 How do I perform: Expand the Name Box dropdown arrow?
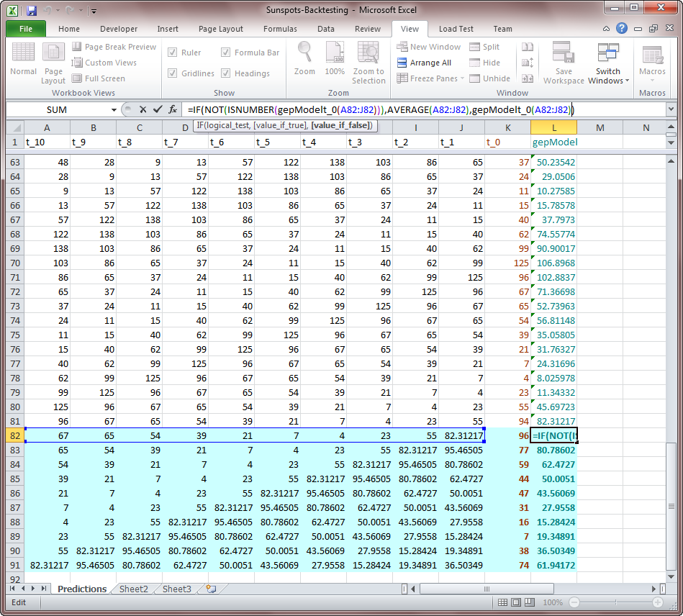point(114,109)
